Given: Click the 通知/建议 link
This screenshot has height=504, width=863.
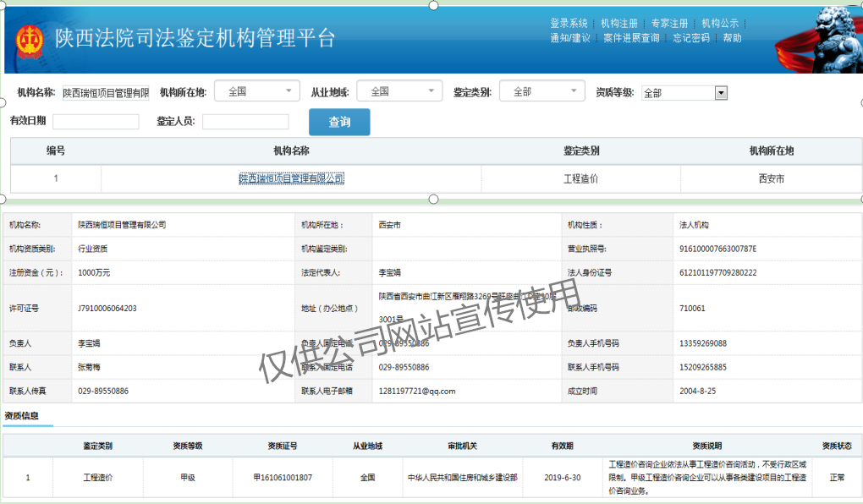Looking at the screenshot, I should click(569, 38).
